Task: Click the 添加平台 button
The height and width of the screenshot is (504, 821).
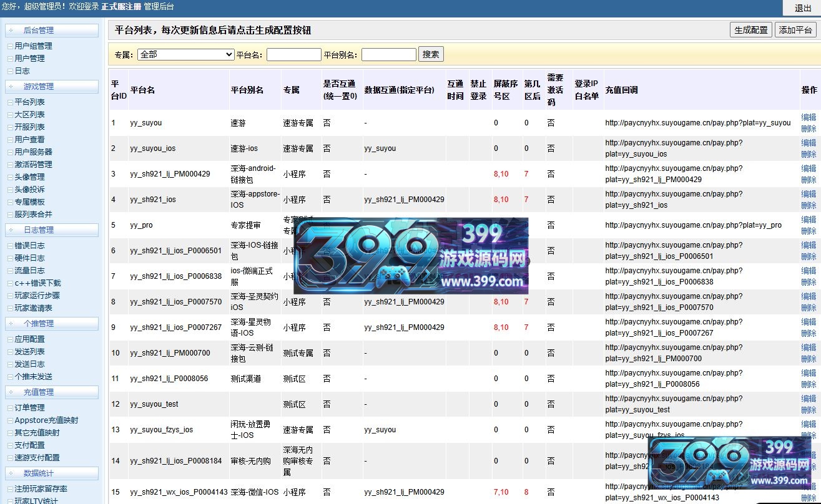Action: click(x=795, y=30)
